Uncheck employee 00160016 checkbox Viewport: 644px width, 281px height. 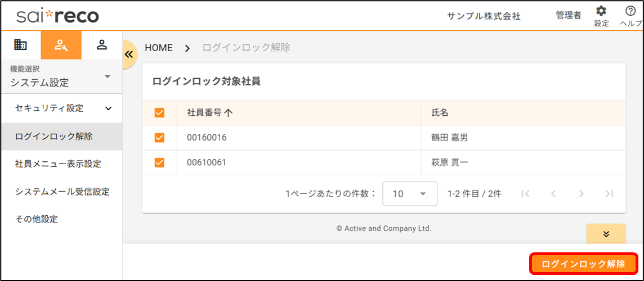click(x=159, y=138)
